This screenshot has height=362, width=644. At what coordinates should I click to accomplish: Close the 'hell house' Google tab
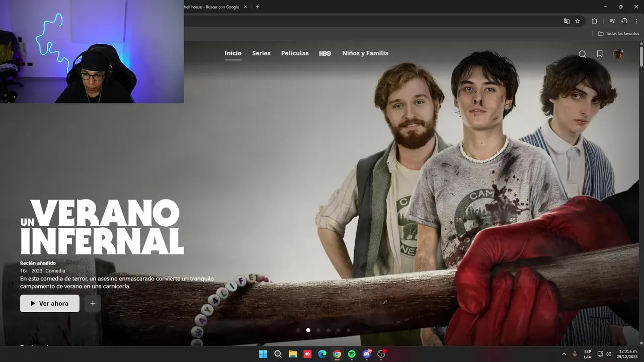pos(246,7)
